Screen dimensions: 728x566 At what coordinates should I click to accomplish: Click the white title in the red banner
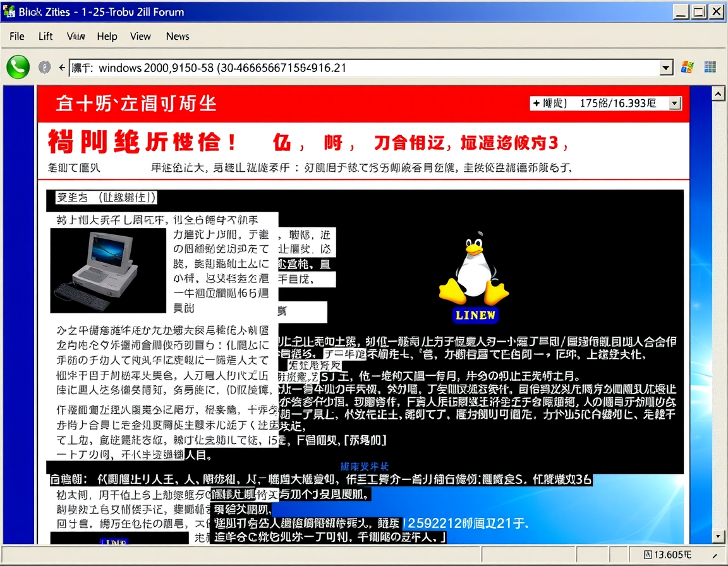[136, 103]
